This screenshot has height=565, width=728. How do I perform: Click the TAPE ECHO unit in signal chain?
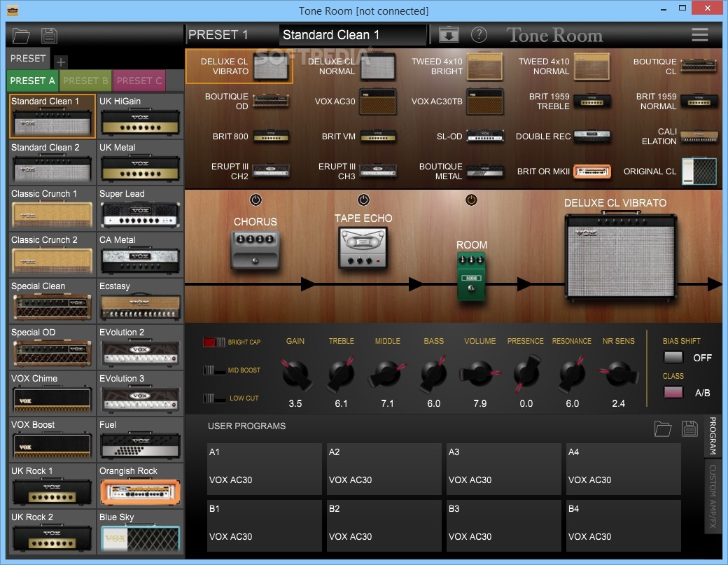coord(363,248)
